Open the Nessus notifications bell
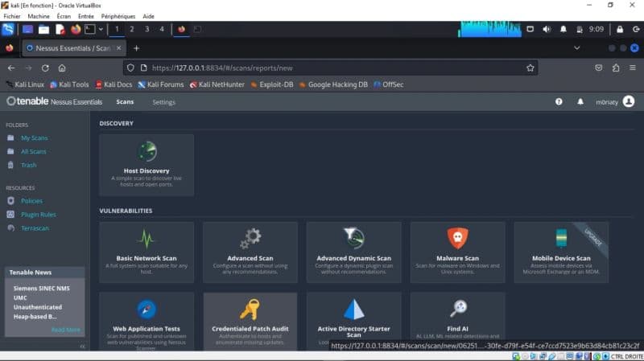The height and width of the screenshot is (361, 644). click(x=580, y=102)
